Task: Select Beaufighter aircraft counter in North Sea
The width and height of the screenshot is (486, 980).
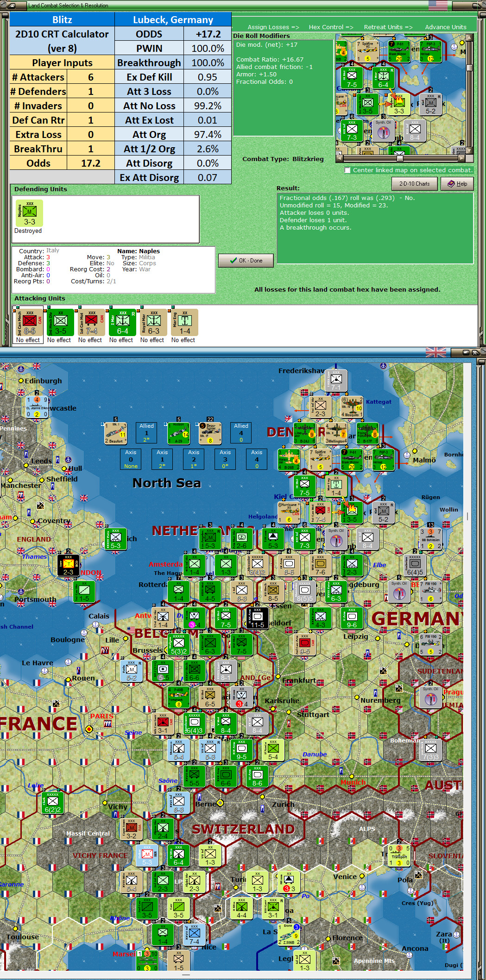Action: click(x=210, y=433)
